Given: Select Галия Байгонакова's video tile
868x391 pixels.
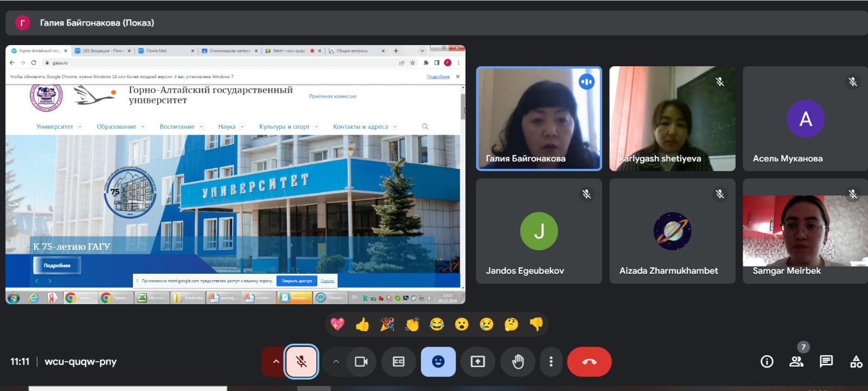Looking at the screenshot, I should click(539, 118).
